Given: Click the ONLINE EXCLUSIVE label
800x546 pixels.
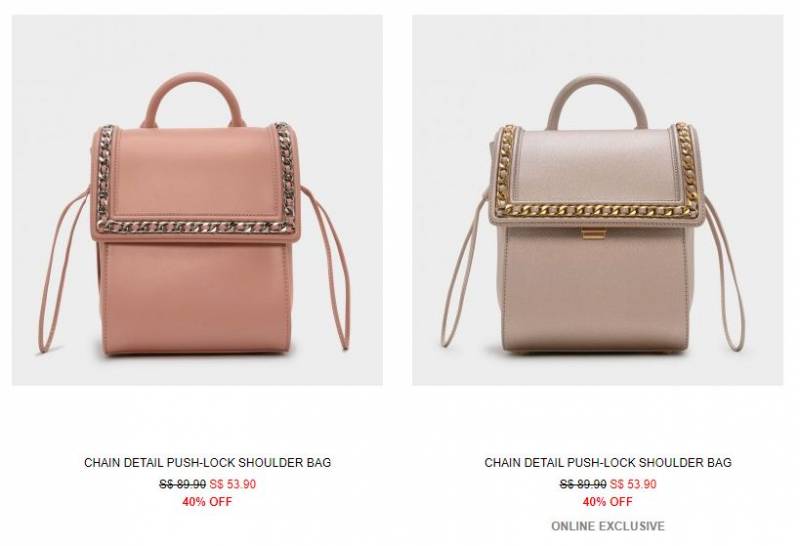Looking at the screenshot, I should pos(608,526).
